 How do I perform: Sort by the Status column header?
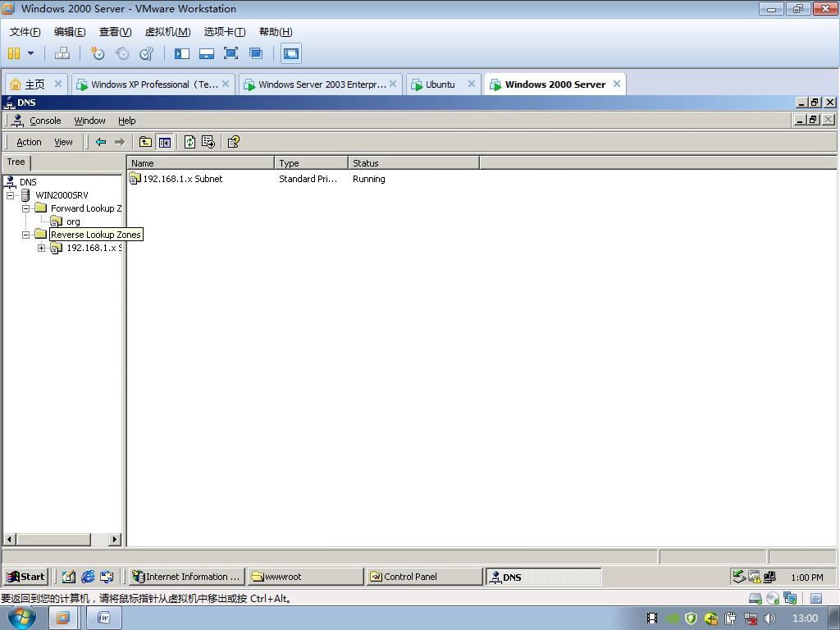[x=413, y=163]
